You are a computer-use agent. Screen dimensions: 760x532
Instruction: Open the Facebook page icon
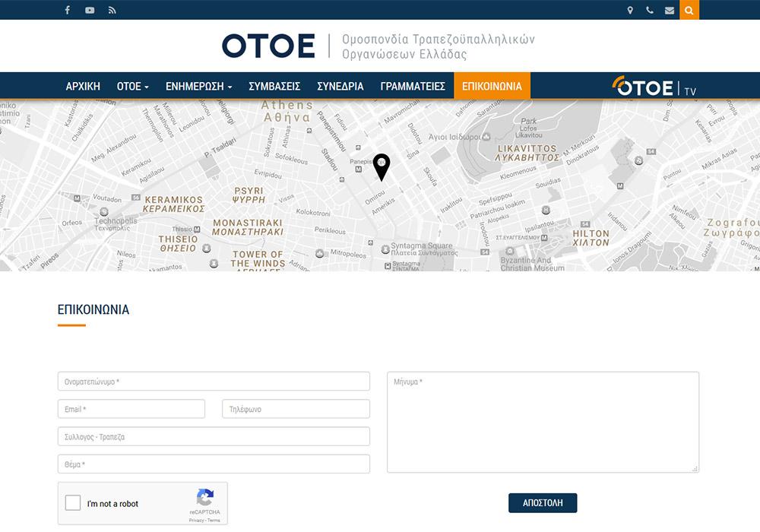click(68, 10)
